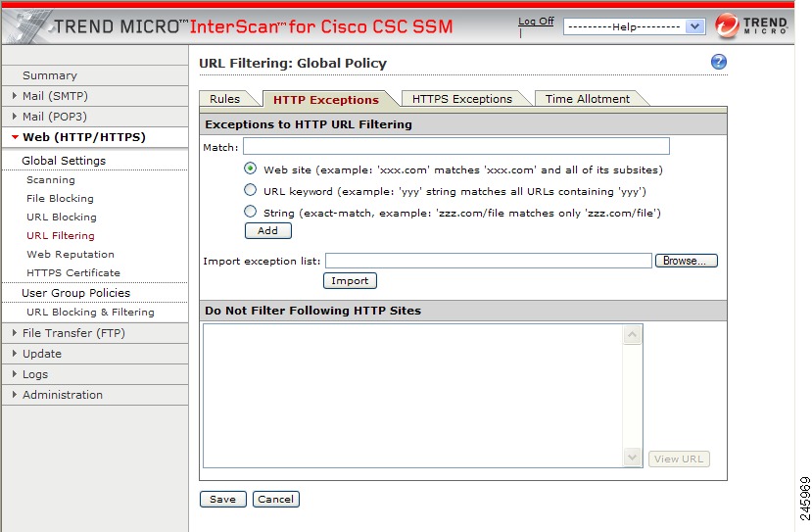
Task: Click the User Group Policies heading
Action: pyautogui.click(x=76, y=293)
